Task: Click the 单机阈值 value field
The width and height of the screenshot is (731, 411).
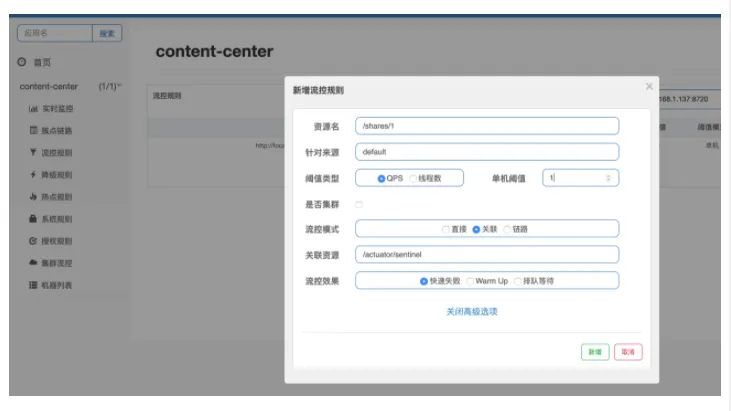Action: pos(580,178)
